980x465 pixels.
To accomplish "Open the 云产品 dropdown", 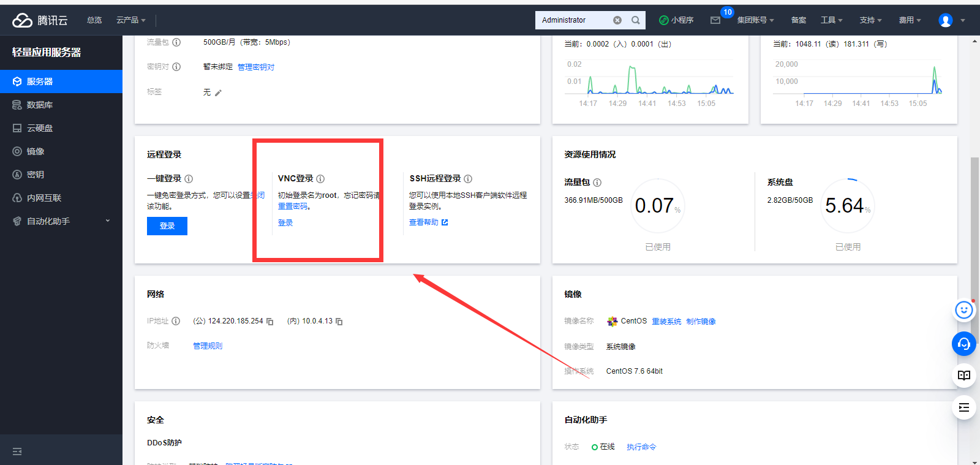I will (130, 20).
